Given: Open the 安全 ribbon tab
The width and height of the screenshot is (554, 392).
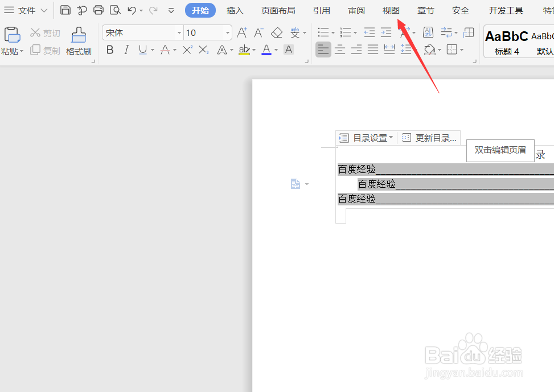Looking at the screenshot, I should point(461,11).
